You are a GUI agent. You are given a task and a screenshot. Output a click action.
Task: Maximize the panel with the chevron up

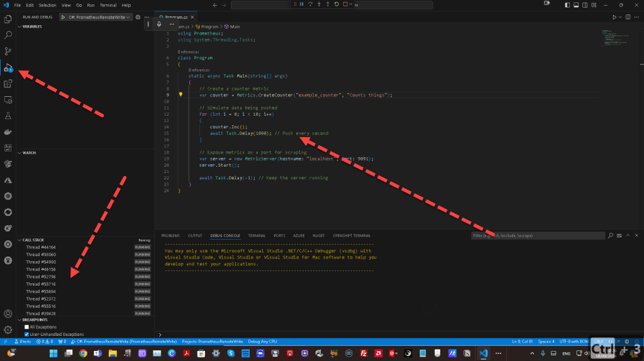tap(628, 236)
